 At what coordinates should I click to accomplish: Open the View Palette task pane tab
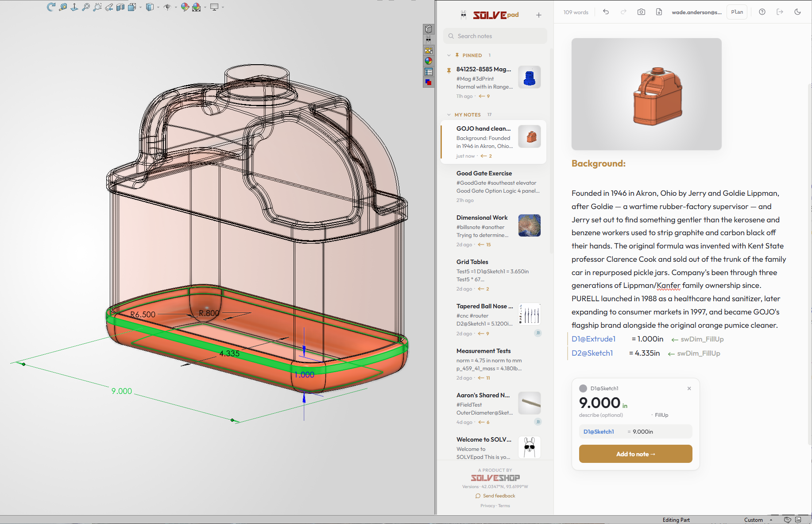tap(429, 50)
